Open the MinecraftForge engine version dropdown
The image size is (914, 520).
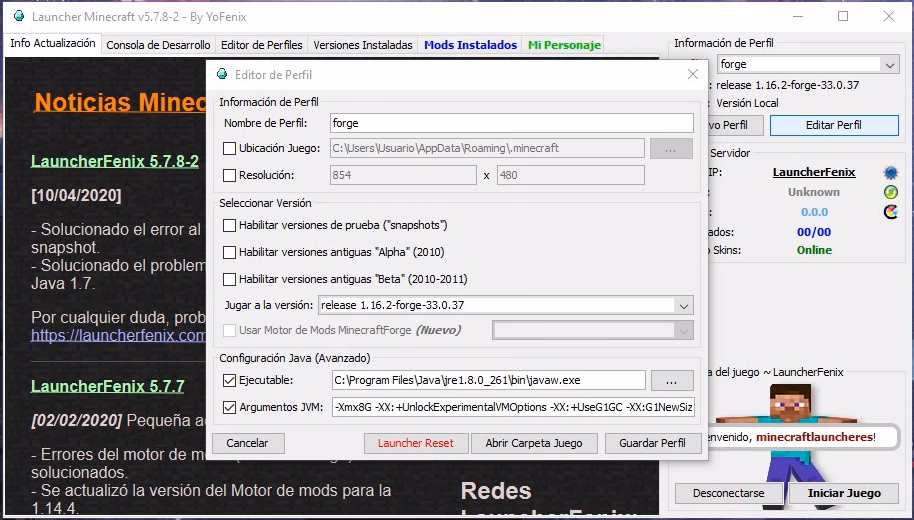point(684,331)
